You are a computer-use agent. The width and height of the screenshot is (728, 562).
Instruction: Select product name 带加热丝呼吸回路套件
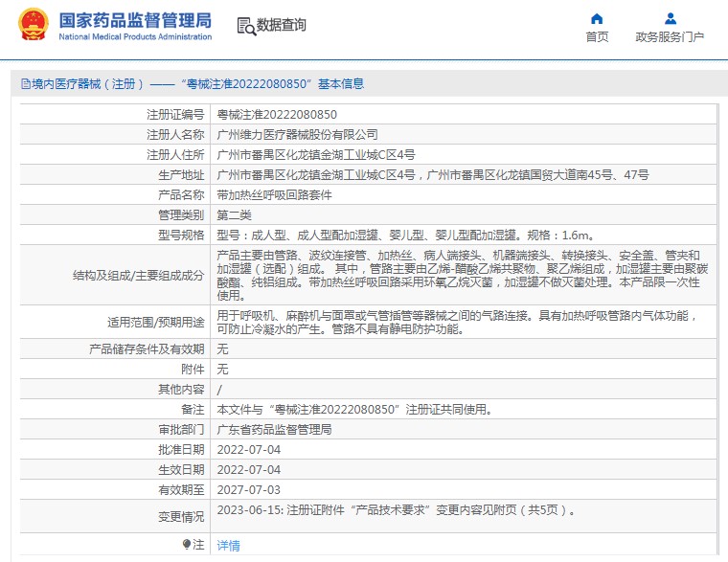tap(274, 195)
